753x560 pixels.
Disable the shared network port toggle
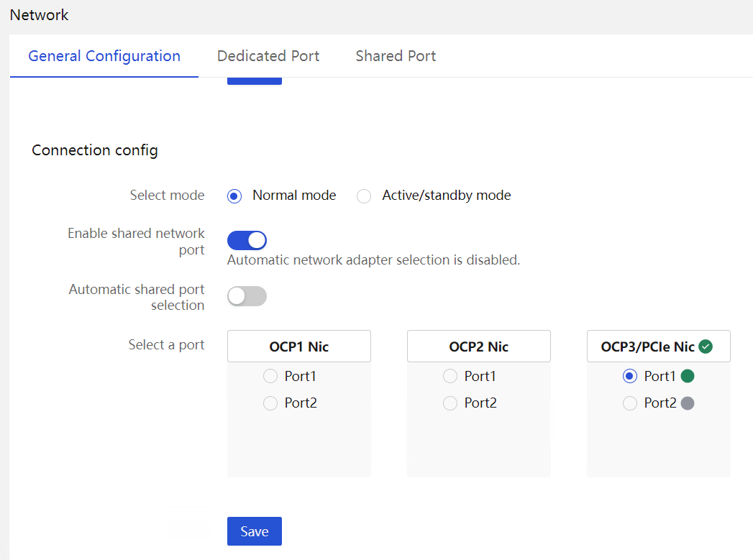[247, 240]
